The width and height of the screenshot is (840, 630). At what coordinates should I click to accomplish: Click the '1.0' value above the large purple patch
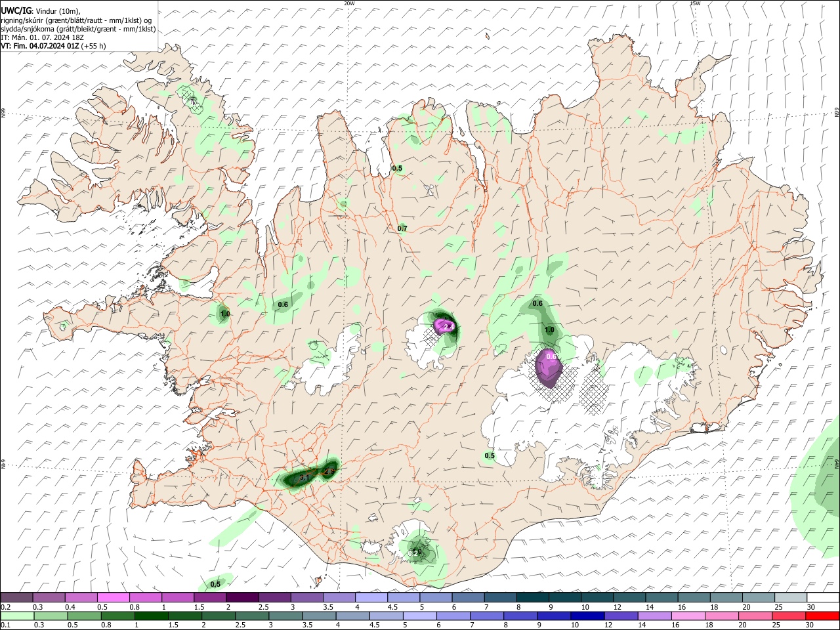pyautogui.click(x=549, y=330)
